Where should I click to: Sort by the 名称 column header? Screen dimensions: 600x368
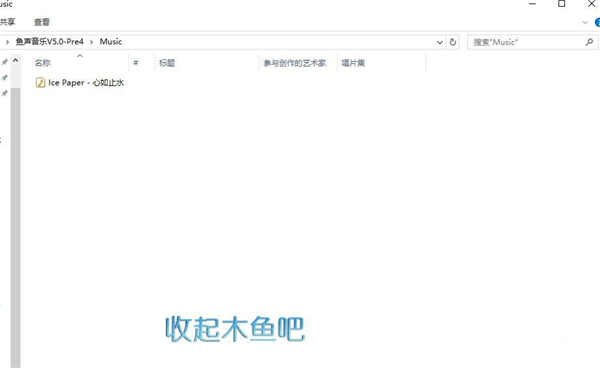42,63
